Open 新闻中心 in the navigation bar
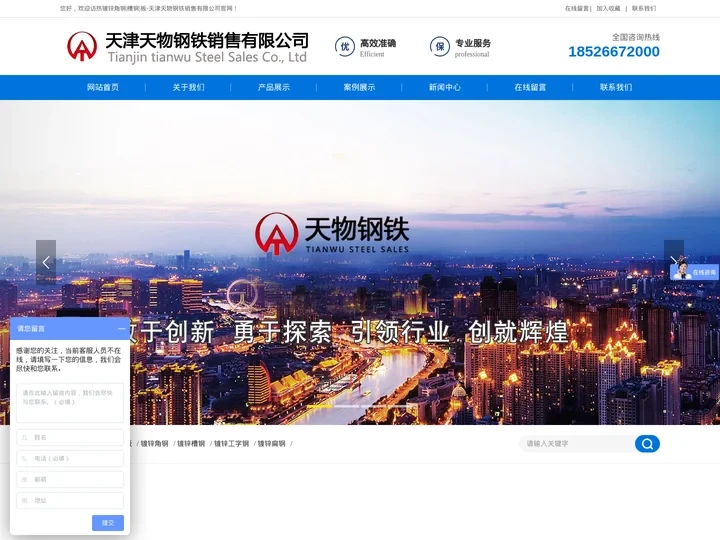The height and width of the screenshot is (540, 720). point(444,87)
